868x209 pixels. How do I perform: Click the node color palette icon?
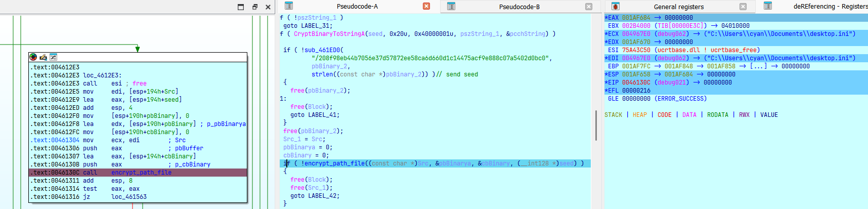click(33, 57)
